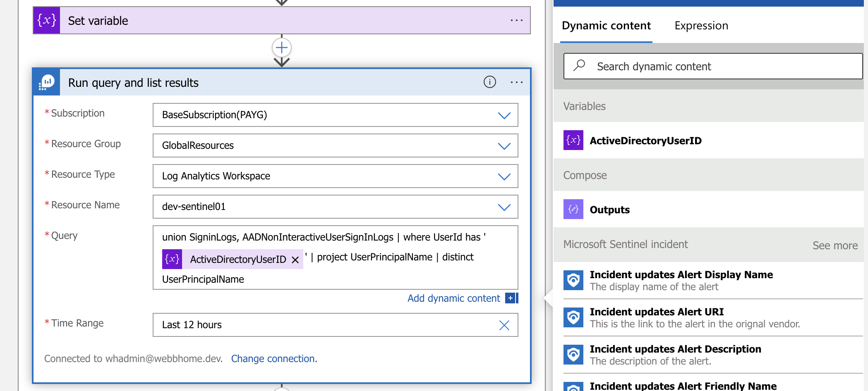
Task: Click 'The description of the alert.' text
Action: coord(650,361)
